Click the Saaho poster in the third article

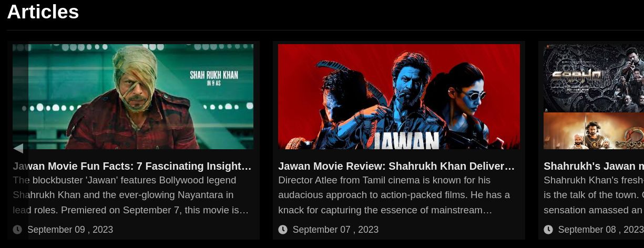pos(594,78)
